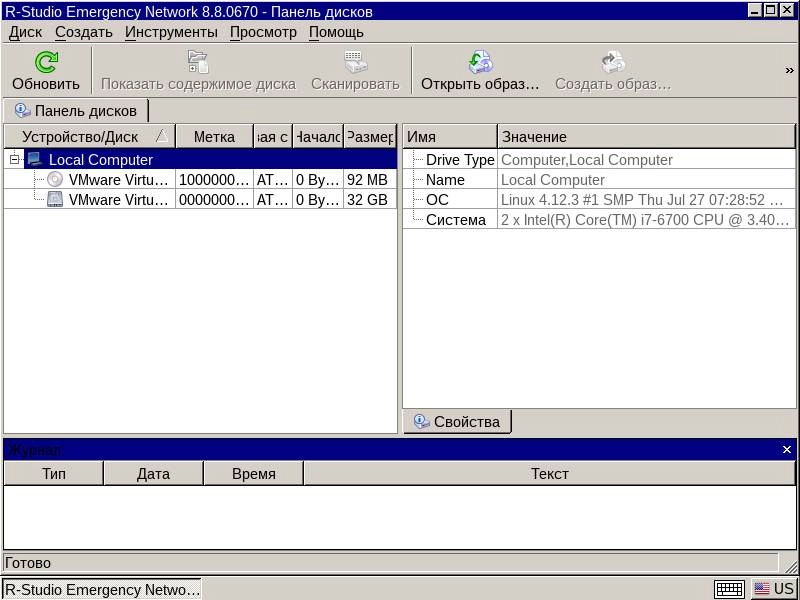This screenshot has width=800, height=600.
Task: Click the Дата column header in log
Action: (153, 473)
